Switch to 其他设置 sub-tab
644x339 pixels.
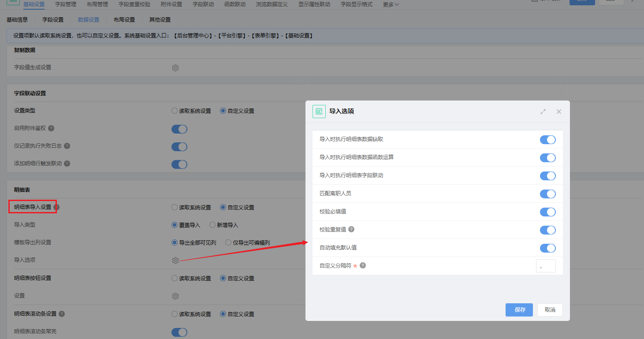(160, 20)
